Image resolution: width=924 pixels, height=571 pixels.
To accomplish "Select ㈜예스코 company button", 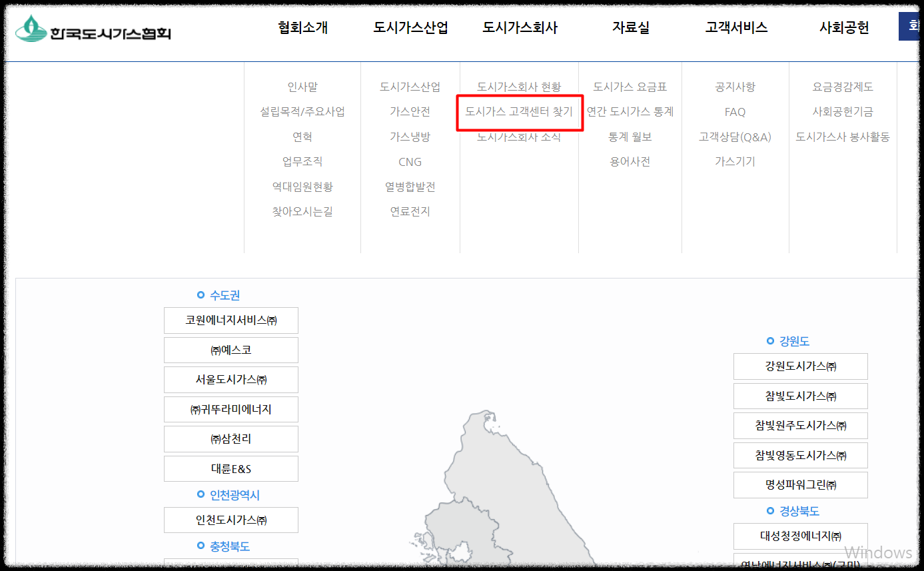I will (231, 350).
